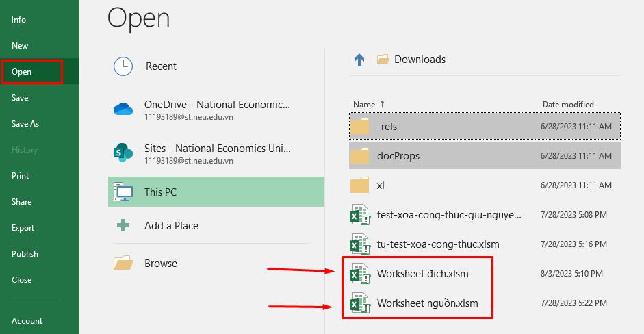Choose Save As in the left menu

(x=40, y=124)
